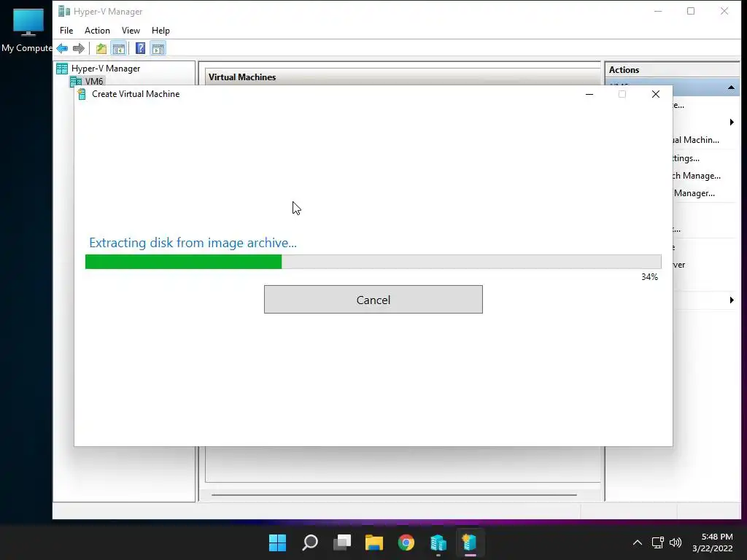This screenshot has height=560, width=747.
Task: Click the horizontal scrollbar in Hyper-V Manager
Action: click(394, 495)
